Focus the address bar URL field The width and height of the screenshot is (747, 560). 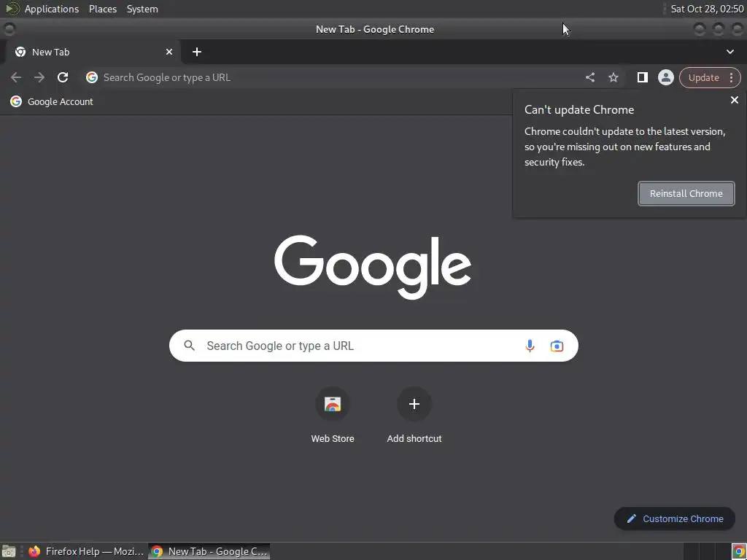coord(333,77)
